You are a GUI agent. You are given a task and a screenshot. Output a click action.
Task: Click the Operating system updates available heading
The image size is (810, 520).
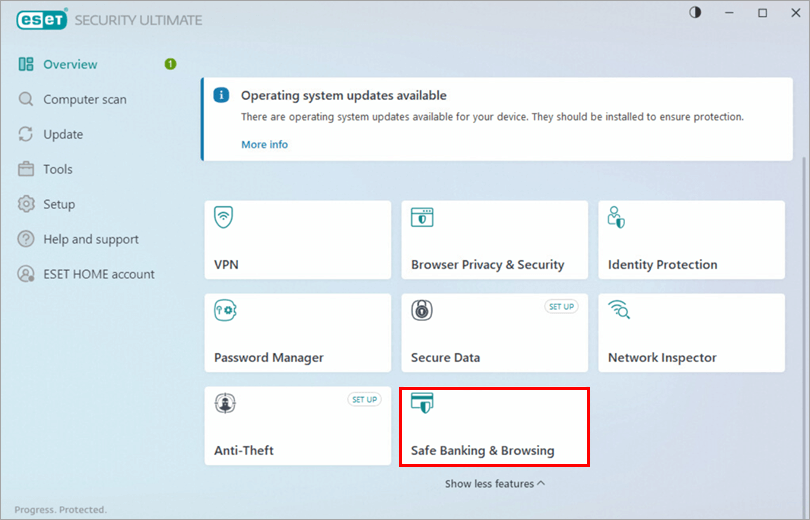344,96
